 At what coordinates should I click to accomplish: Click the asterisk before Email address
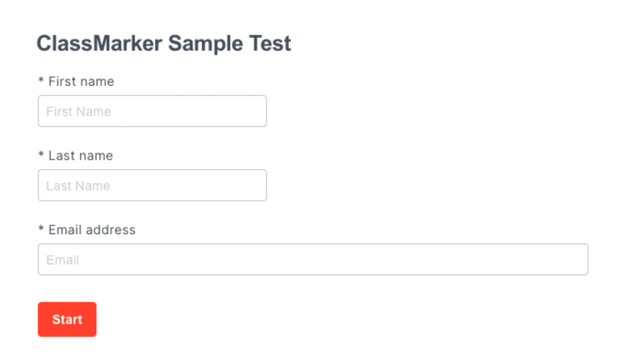(41, 230)
